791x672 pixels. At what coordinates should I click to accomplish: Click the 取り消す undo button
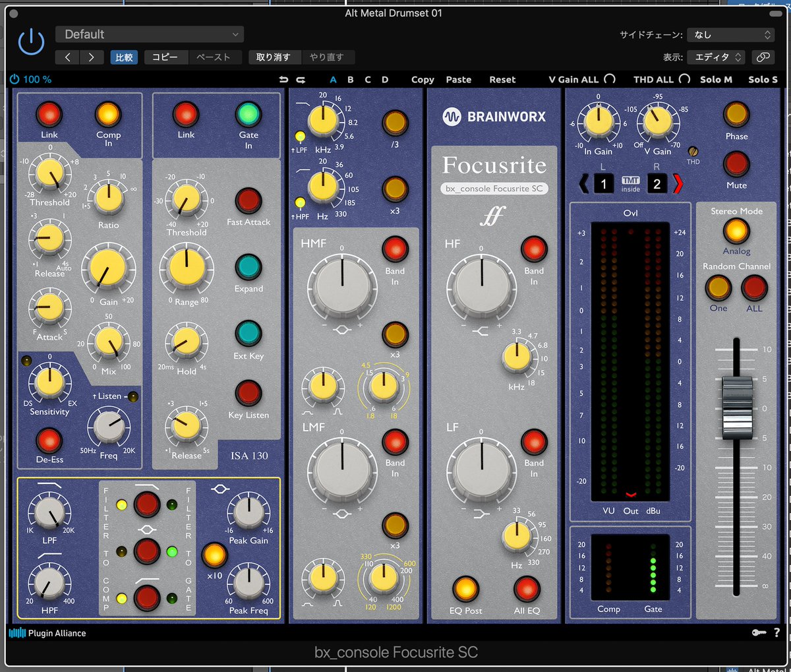point(273,57)
